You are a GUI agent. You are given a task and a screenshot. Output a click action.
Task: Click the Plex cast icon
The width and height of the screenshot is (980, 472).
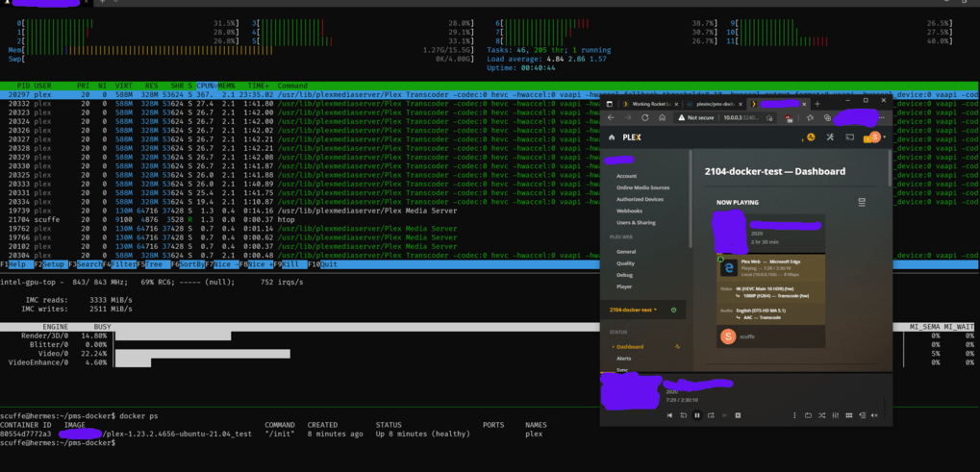(x=849, y=137)
